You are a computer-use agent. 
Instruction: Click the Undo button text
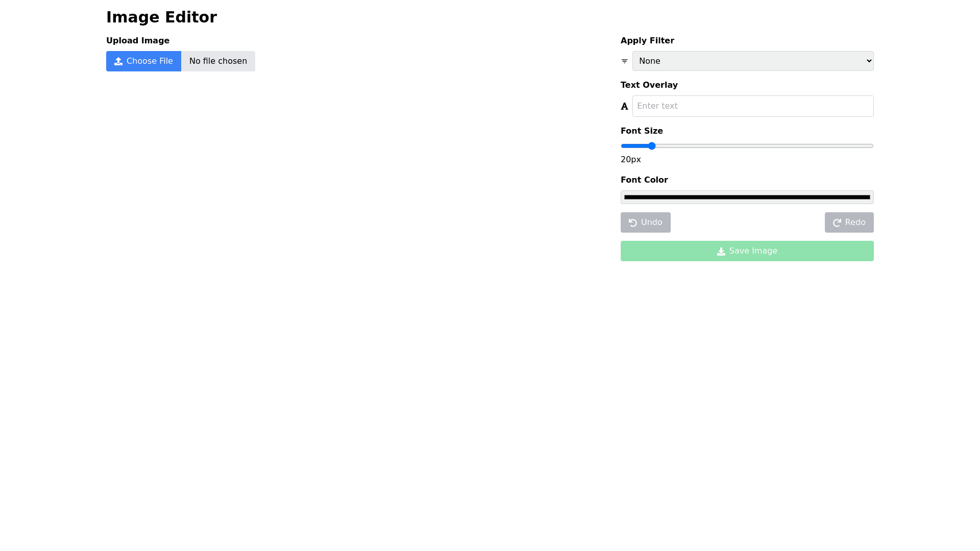click(x=651, y=222)
